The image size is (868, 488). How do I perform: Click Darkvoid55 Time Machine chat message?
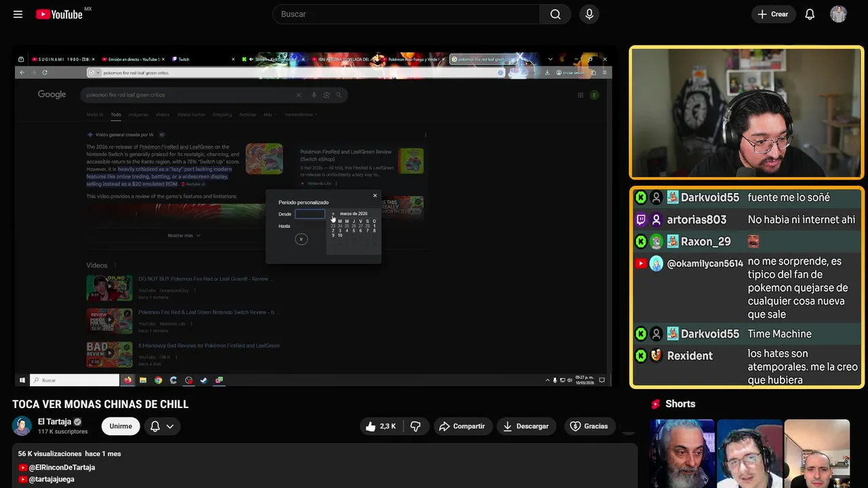[x=746, y=334]
